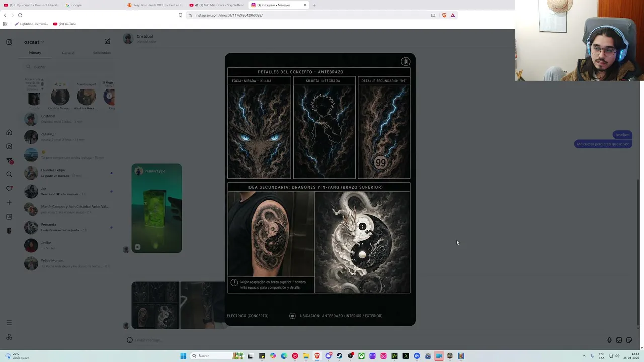Switch to the Primary inbox tab
Screen dimensions: 644x362
click(35, 53)
